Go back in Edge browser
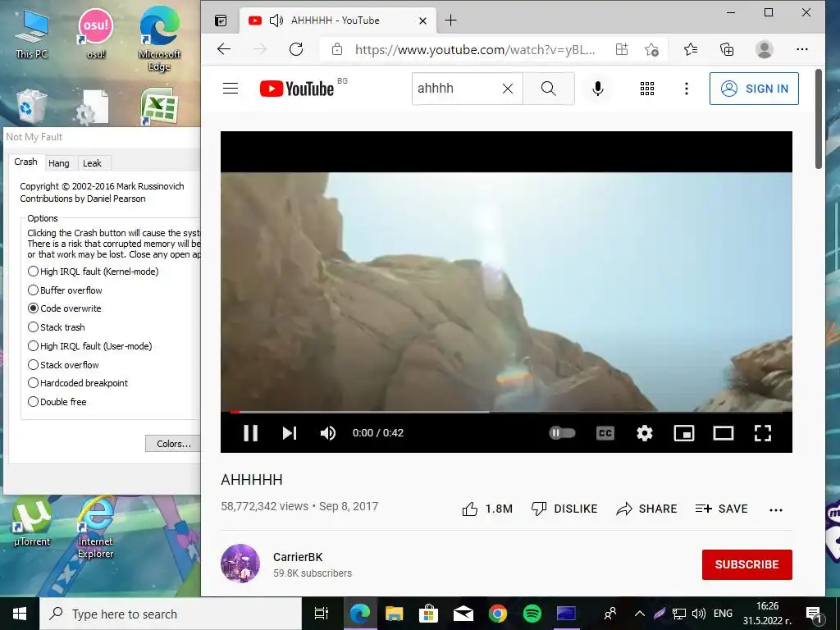 coord(224,50)
